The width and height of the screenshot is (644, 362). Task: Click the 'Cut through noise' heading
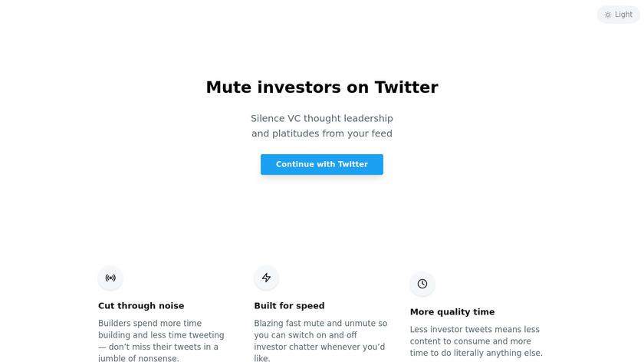pos(141,306)
